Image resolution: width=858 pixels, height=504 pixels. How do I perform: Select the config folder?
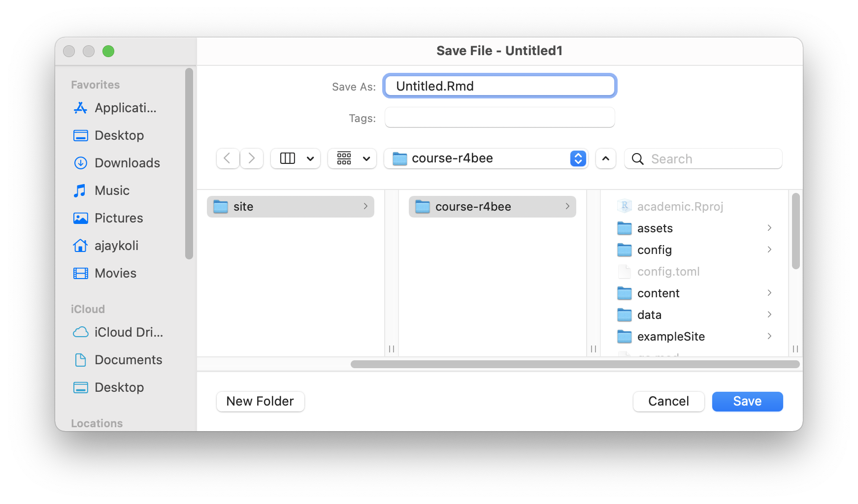(694, 250)
